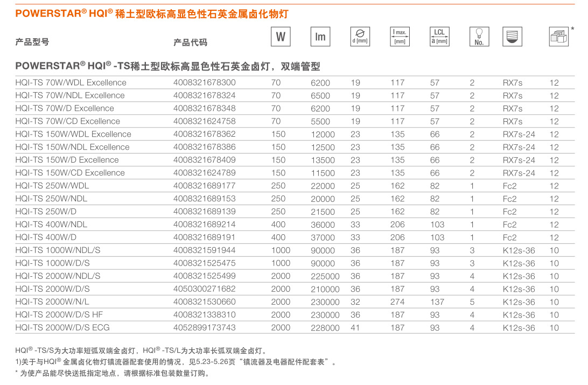588x385 pixels.
Task: Click the bulb No. header icon
Action: 479,37
